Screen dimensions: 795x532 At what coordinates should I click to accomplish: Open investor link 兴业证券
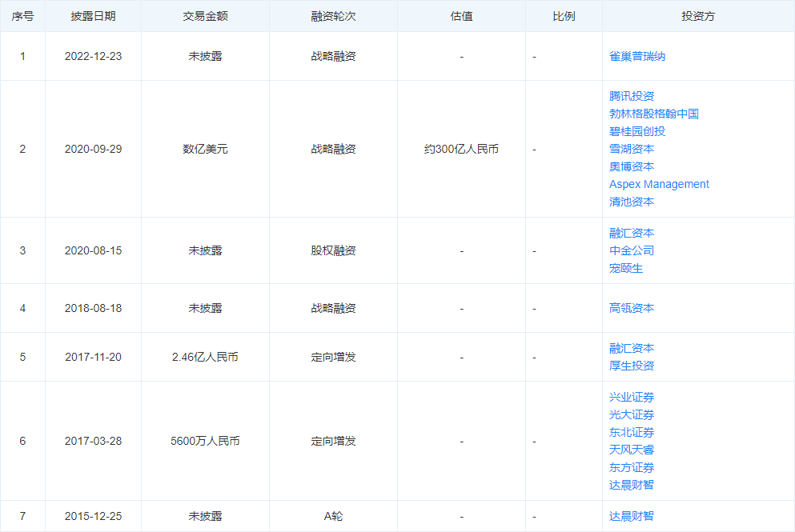pos(631,398)
